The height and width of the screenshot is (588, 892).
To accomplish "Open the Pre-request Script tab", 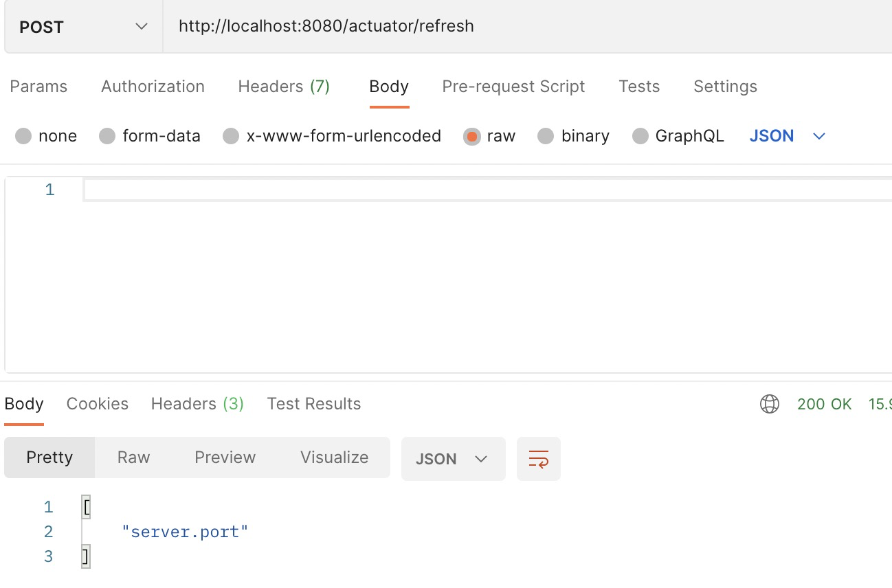I will point(513,87).
